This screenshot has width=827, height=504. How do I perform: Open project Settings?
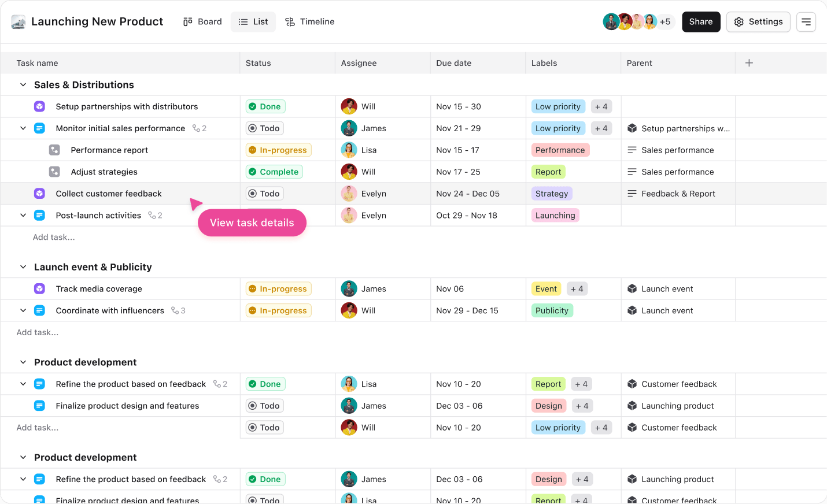click(758, 22)
